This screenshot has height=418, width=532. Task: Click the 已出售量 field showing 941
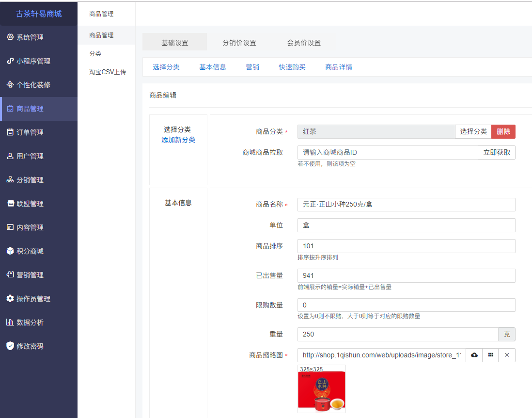407,275
